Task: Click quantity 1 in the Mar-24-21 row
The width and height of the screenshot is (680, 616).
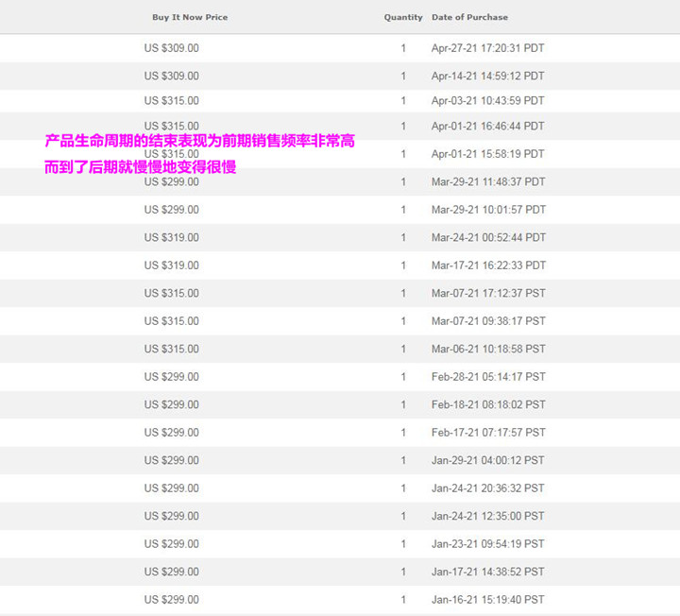Action: (x=403, y=237)
